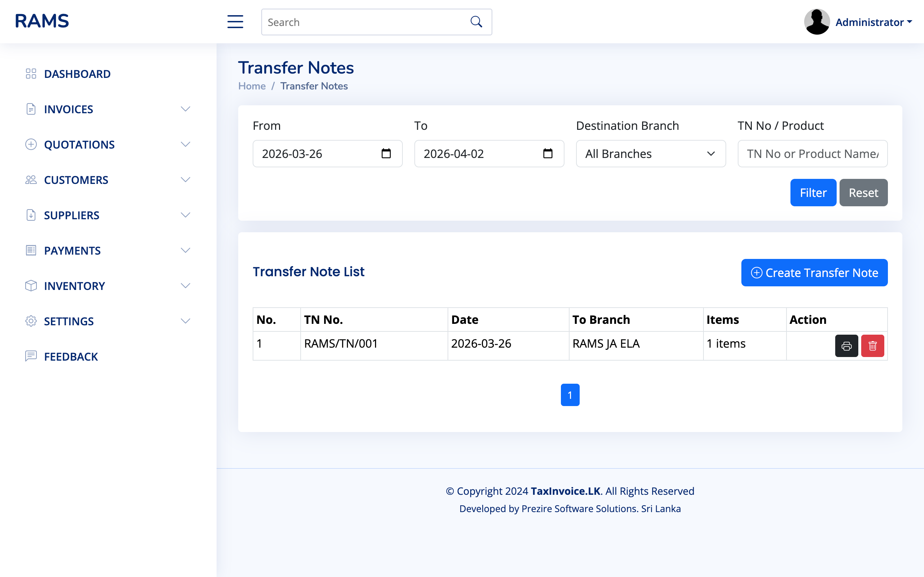Open Feedback from the sidebar
This screenshot has height=577, width=924.
pyautogui.click(x=71, y=356)
